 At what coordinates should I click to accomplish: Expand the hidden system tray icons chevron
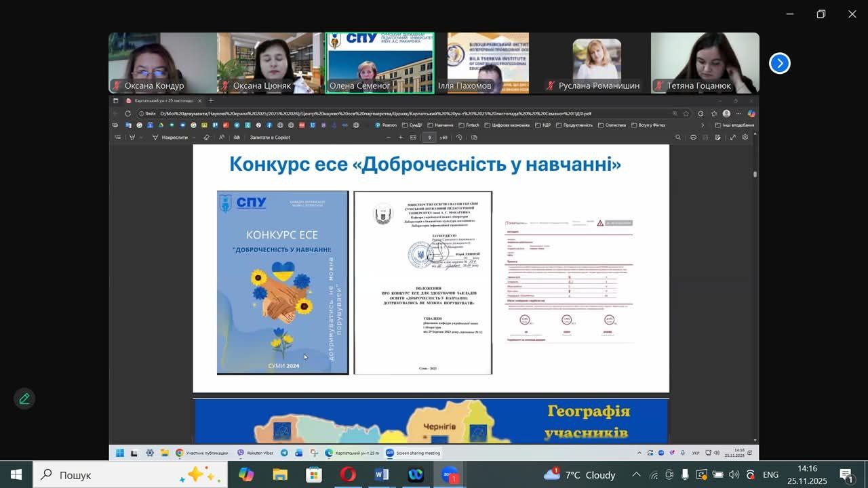point(636,475)
